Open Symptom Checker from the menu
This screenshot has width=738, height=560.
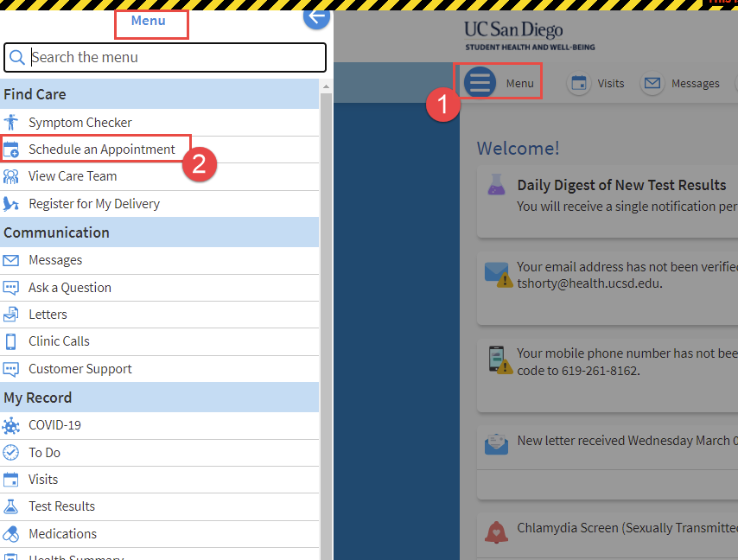pyautogui.click(x=160, y=123)
